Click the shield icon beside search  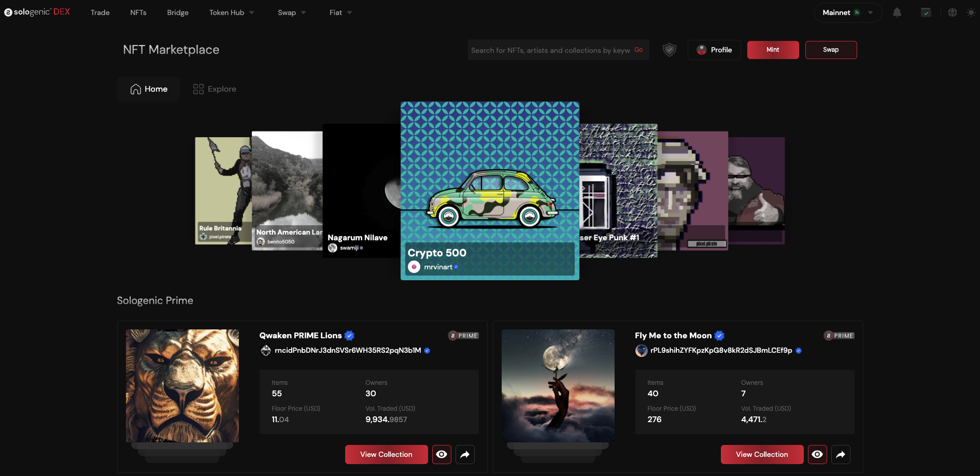[670, 50]
